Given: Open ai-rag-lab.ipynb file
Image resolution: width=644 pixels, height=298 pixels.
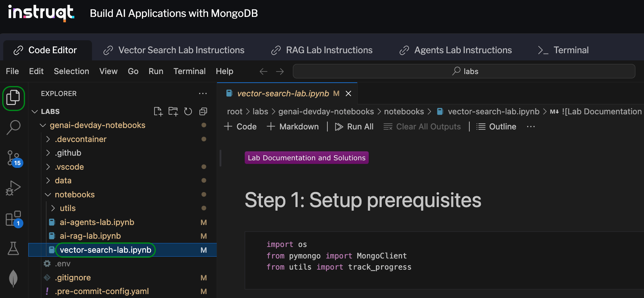Looking at the screenshot, I should [x=90, y=236].
